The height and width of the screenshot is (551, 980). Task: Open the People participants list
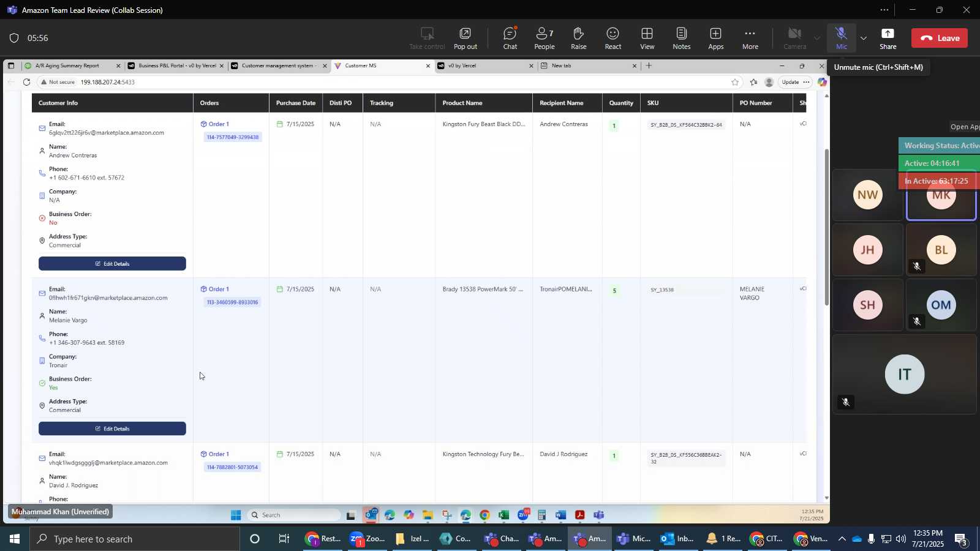tap(544, 38)
